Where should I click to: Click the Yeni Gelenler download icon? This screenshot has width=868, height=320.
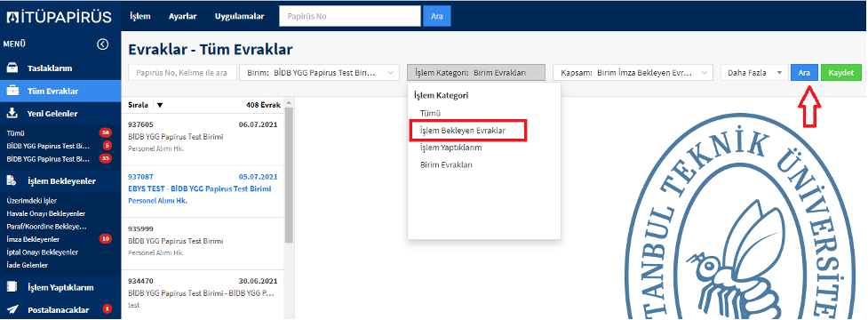[12, 114]
